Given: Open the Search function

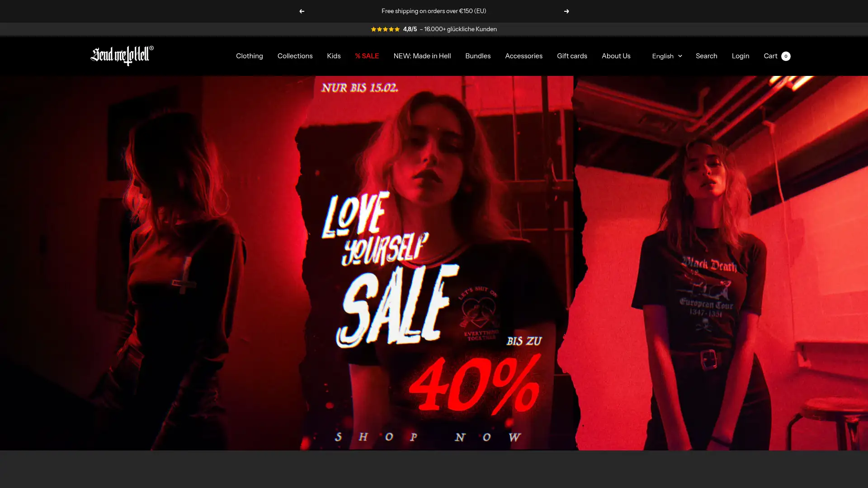Looking at the screenshot, I should [x=706, y=56].
